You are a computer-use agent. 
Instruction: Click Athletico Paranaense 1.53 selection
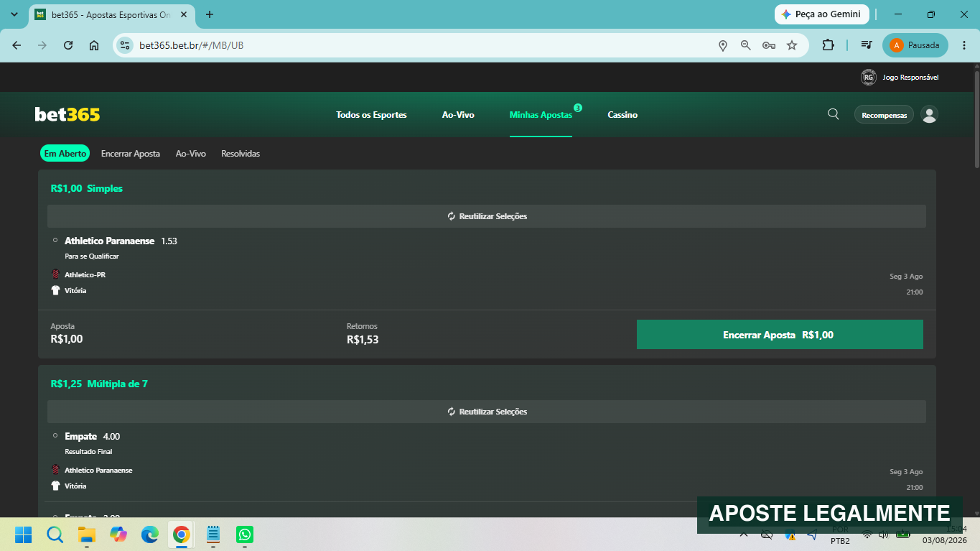(x=121, y=241)
